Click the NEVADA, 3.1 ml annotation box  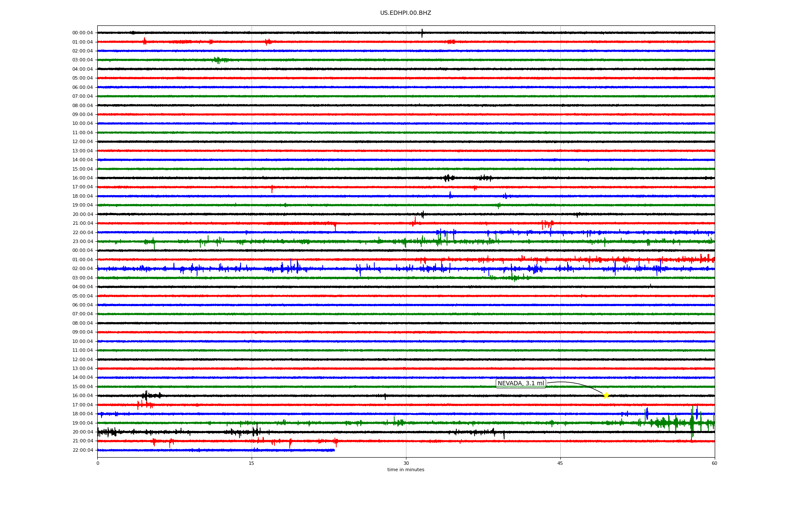coord(521,384)
